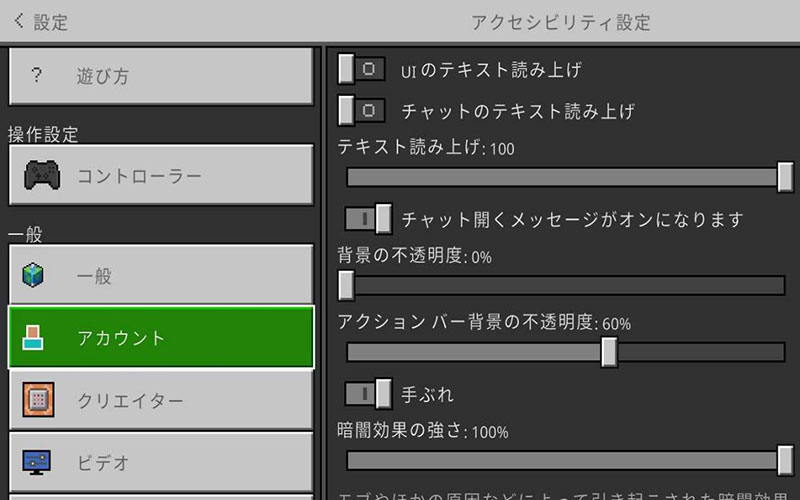The image size is (800, 500).
Task: Click the gamepad controller icon
Action: 41,175
